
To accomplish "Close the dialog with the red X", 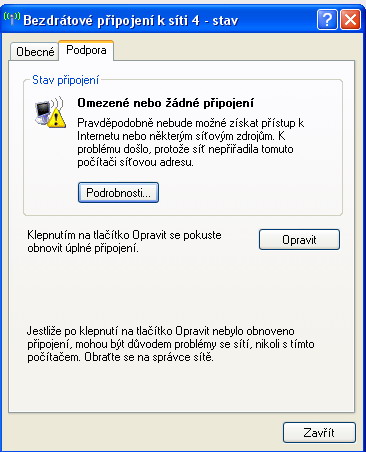I will pyautogui.click(x=350, y=20).
